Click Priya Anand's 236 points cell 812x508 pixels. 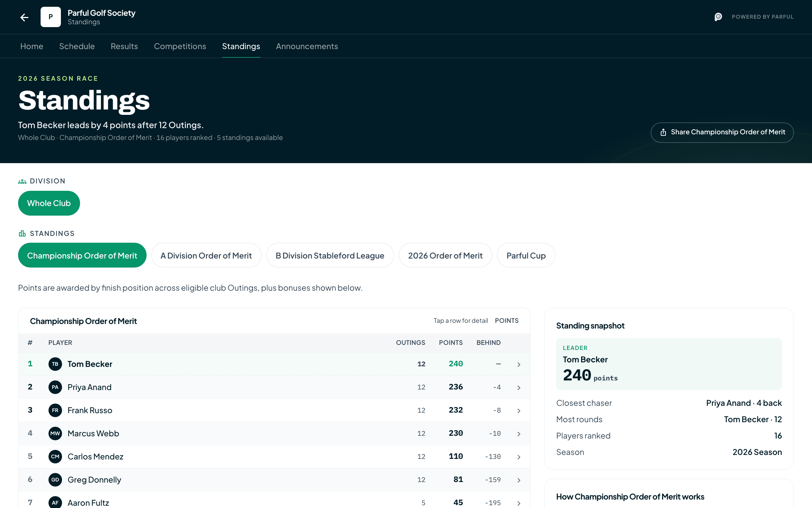pos(456,387)
